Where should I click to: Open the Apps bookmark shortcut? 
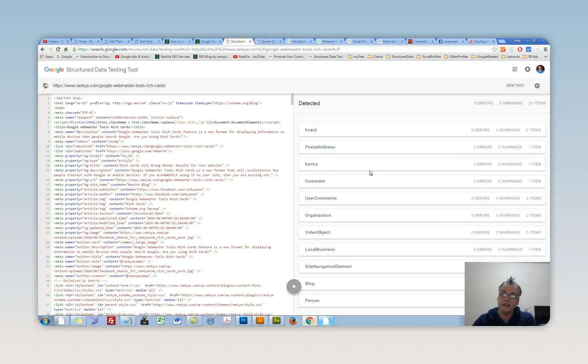pos(46,57)
